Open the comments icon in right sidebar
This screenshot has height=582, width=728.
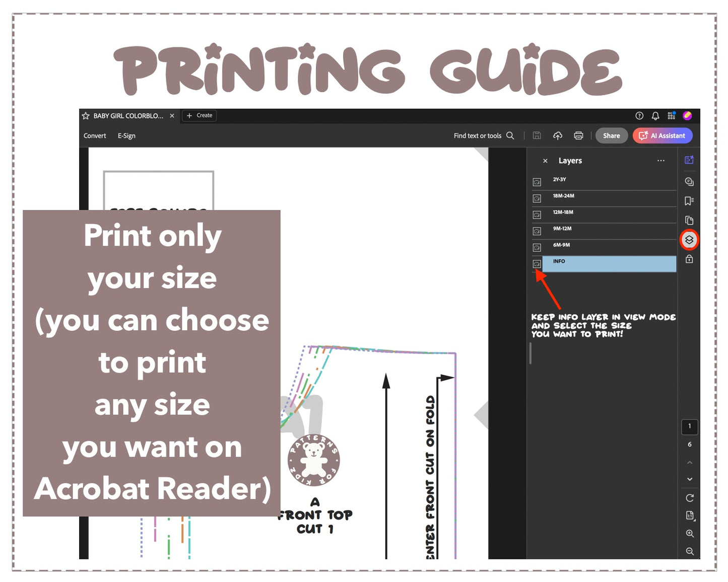point(689,181)
